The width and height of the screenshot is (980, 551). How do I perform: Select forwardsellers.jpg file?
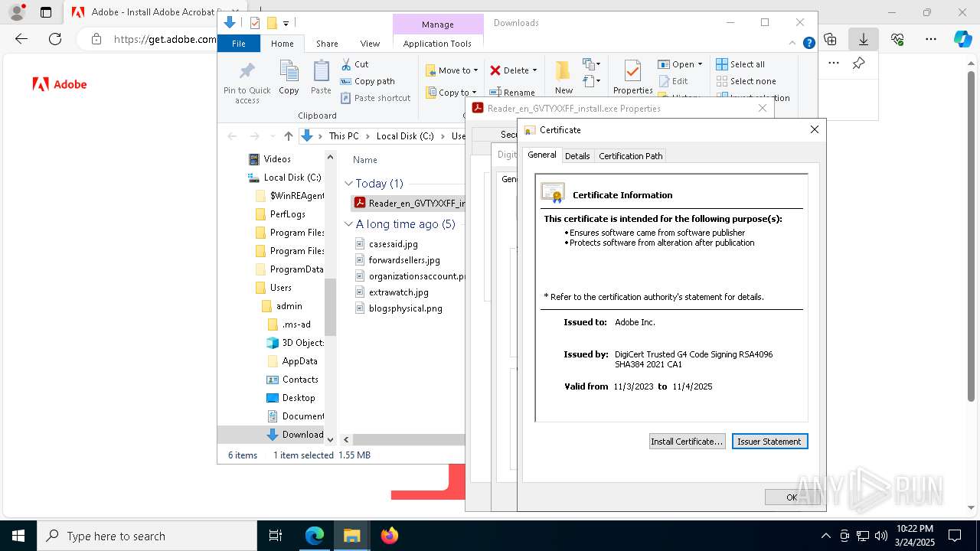coord(404,260)
